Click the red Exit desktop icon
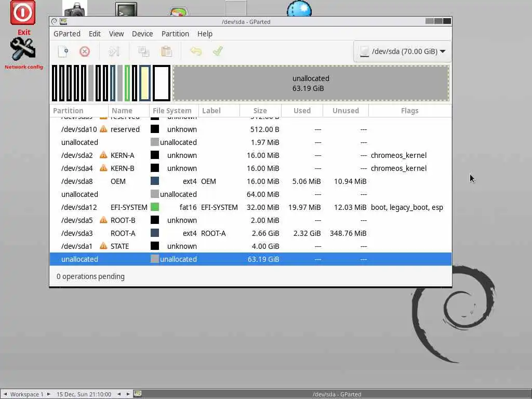The width and height of the screenshot is (532, 399). pyautogui.click(x=23, y=13)
